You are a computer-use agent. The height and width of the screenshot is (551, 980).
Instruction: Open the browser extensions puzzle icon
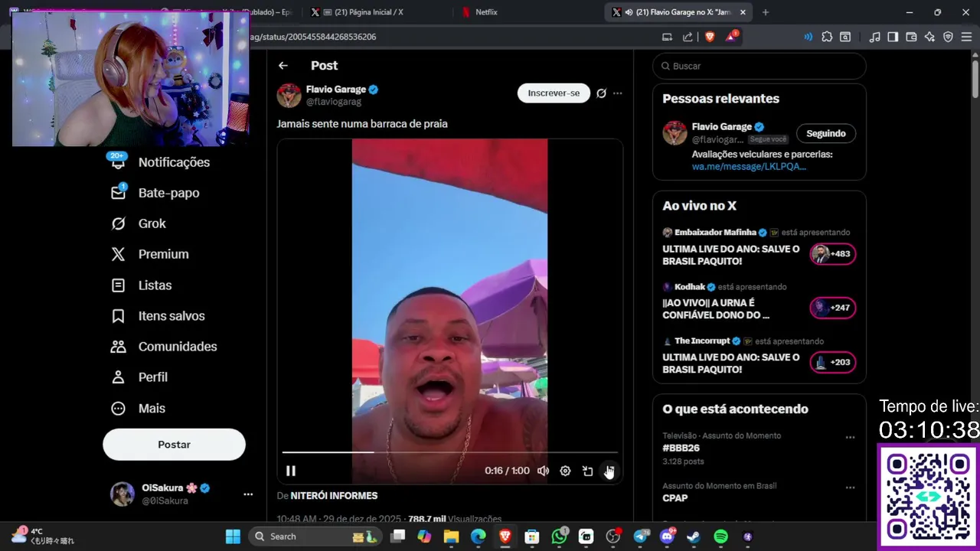click(827, 37)
